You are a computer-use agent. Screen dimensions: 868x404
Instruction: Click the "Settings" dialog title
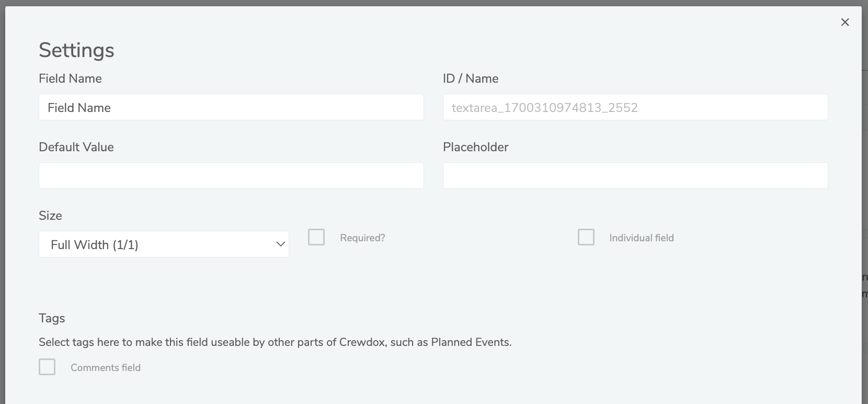tap(76, 50)
